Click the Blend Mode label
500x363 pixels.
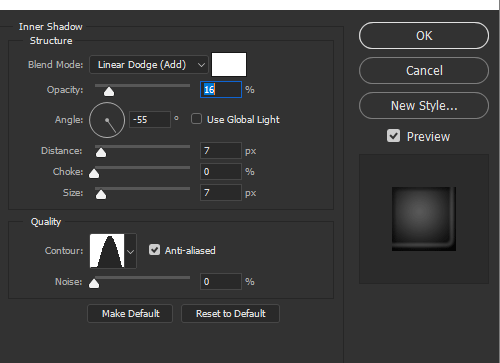(56, 64)
